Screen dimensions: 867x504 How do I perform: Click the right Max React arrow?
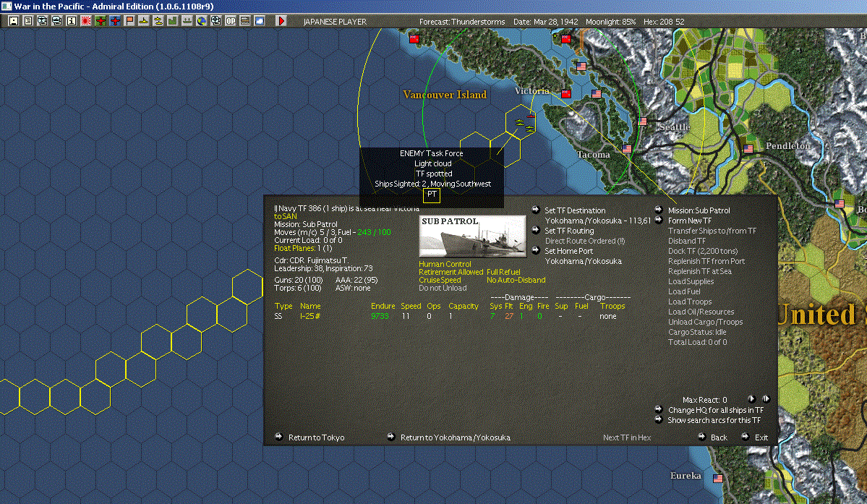766,398
